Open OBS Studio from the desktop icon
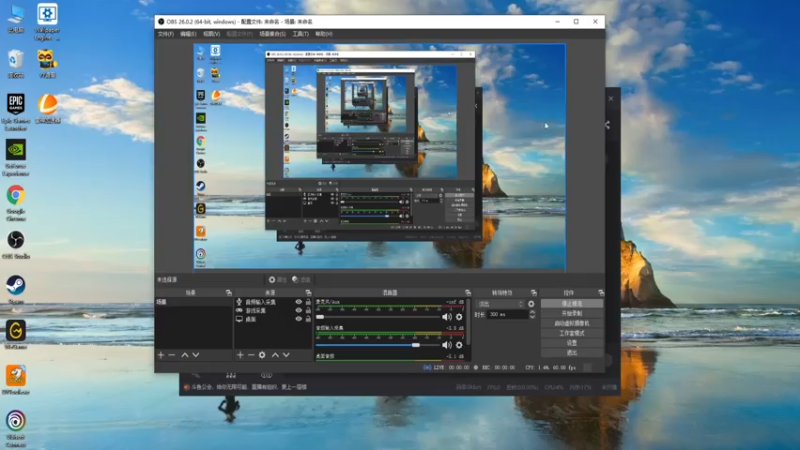Image resolution: width=800 pixels, height=450 pixels. click(x=16, y=244)
